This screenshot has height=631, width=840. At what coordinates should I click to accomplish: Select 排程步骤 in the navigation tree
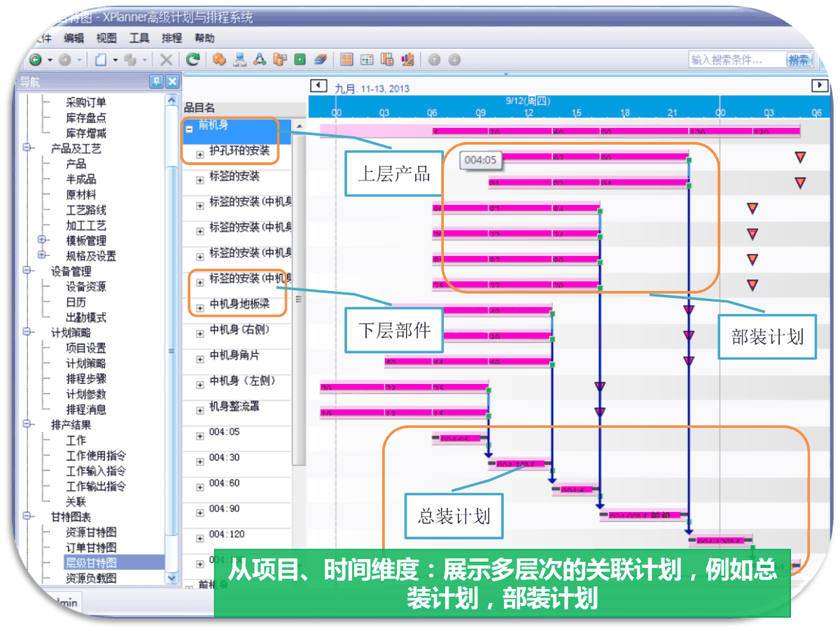[x=86, y=378]
